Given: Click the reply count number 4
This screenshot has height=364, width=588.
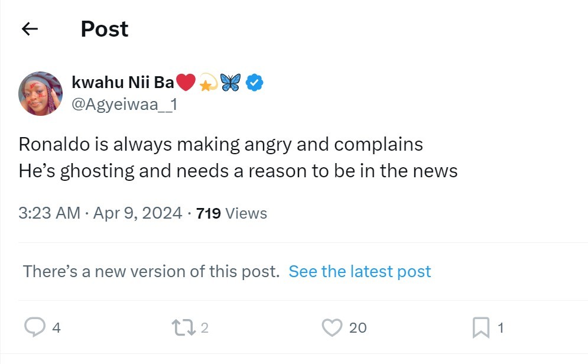Looking at the screenshot, I should (x=56, y=327).
